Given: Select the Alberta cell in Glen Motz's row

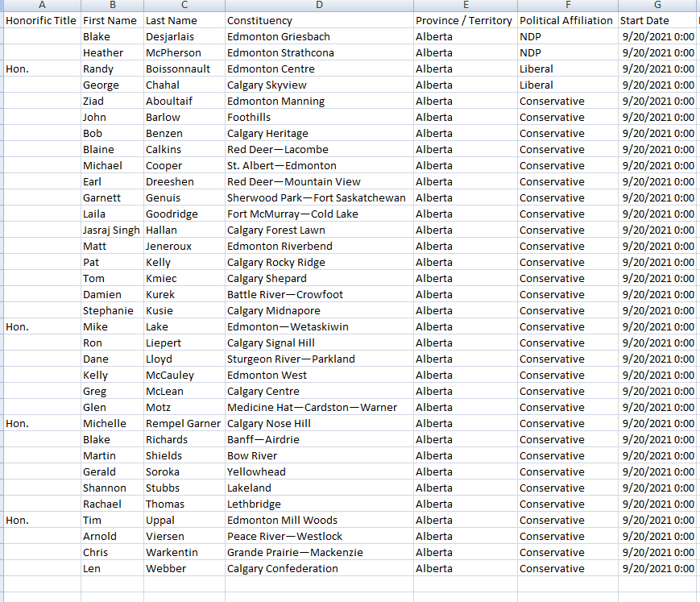Looking at the screenshot, I should point(466,407).
